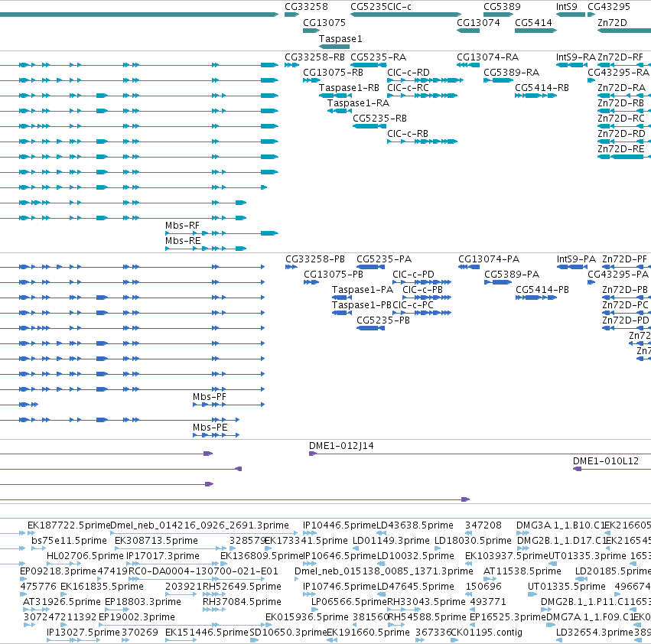Select the CG43295-RA transcript label

(x=618, y=72)
